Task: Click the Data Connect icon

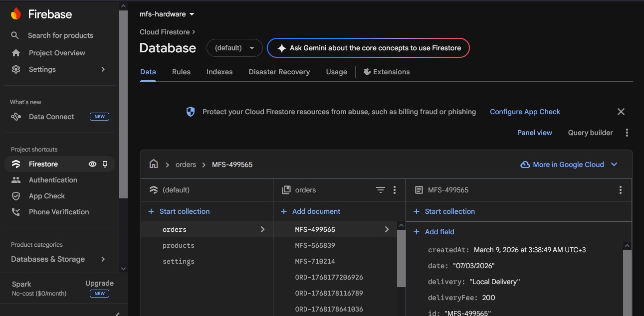Action: point(16,117)
